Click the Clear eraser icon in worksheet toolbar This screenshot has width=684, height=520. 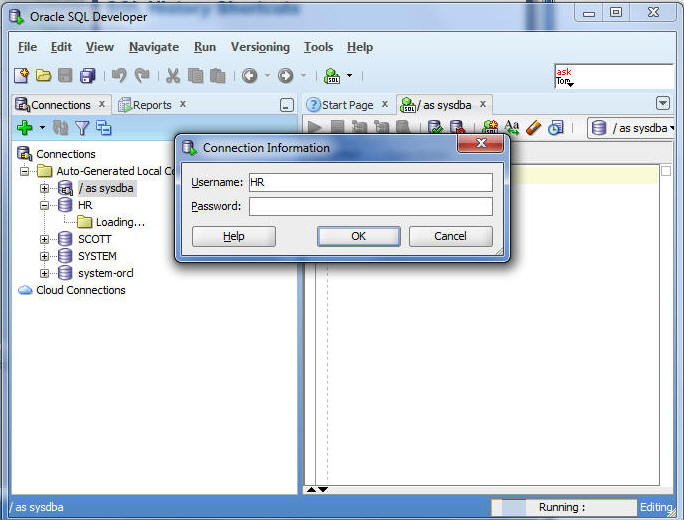coord(533,128)
